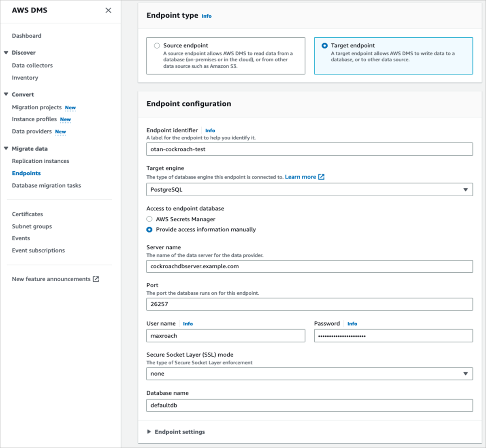Image resolution: width=486 pixels, height=448 pixels.
Task: Collapse the Discover section arrow
Action: [6, 53]
